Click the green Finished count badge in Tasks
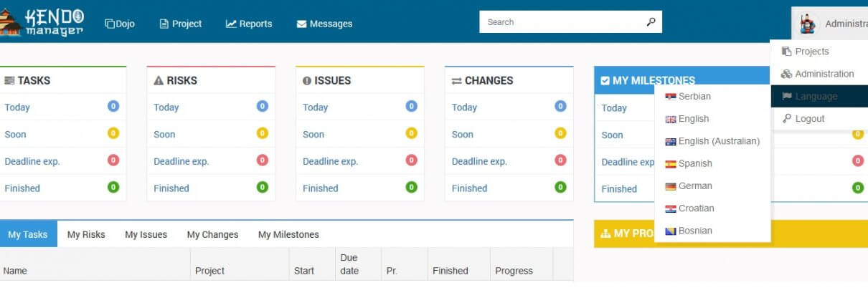 (x=113, y=187)
